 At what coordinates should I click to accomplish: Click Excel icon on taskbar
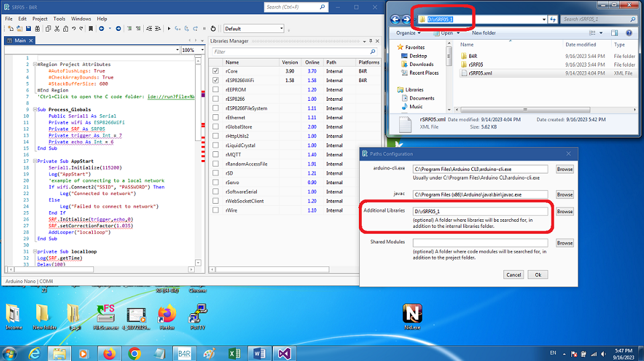click(x=234, y=354)
